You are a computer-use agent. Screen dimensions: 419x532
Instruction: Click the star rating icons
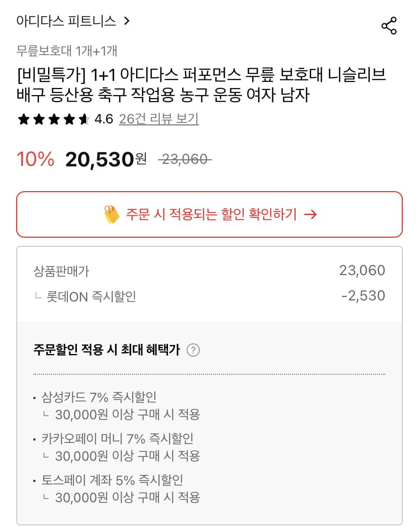click(x=54, y=119)
